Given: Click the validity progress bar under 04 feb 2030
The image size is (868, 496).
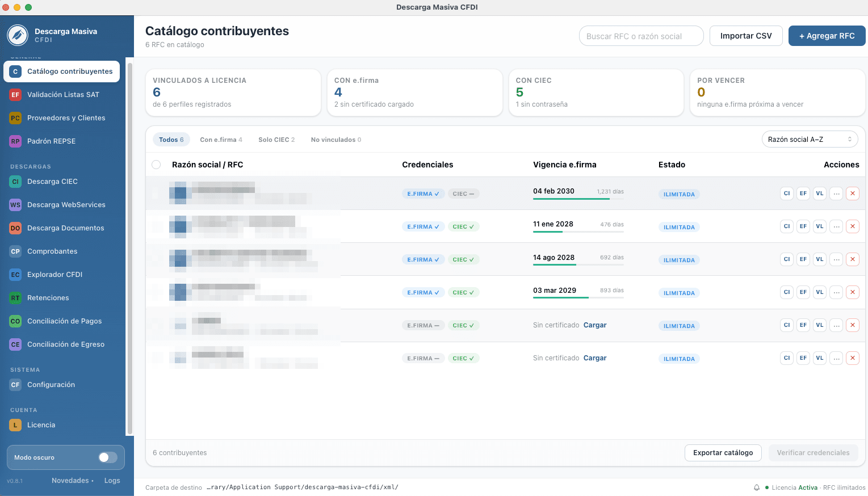Looking at the screenshot, I should (578, 199).
